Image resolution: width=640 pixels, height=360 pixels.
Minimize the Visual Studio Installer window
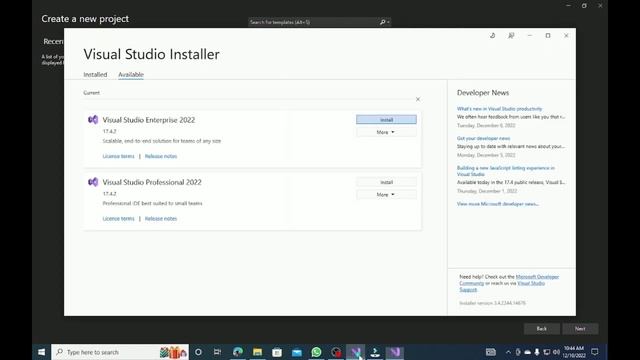coord(529,36)
